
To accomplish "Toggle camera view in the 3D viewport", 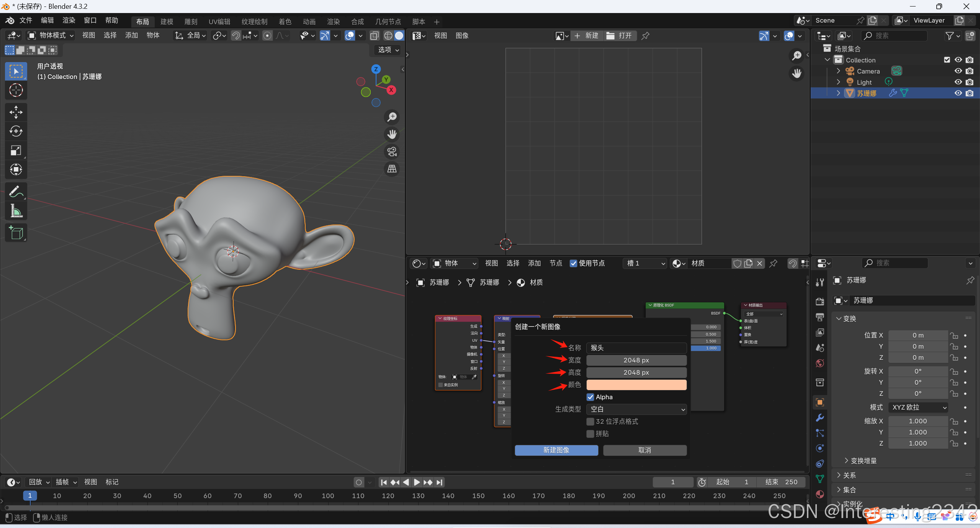I will (392, 152).
